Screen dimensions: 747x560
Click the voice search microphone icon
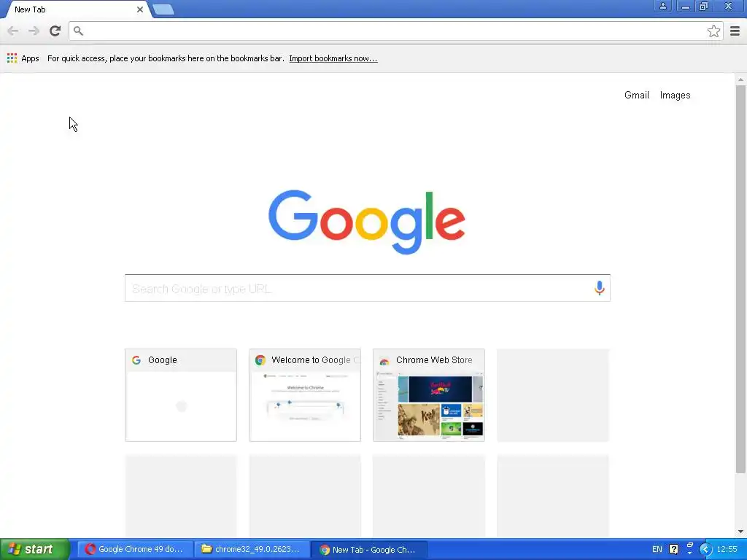coord(600,287)
